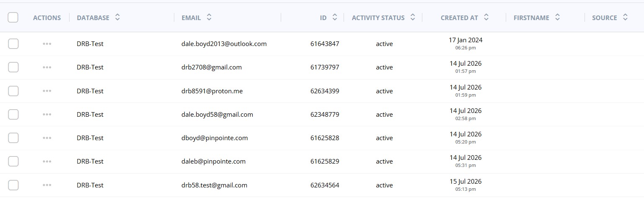
Task: Sort by ID column arrows
Action: click(x=334, y=18)
